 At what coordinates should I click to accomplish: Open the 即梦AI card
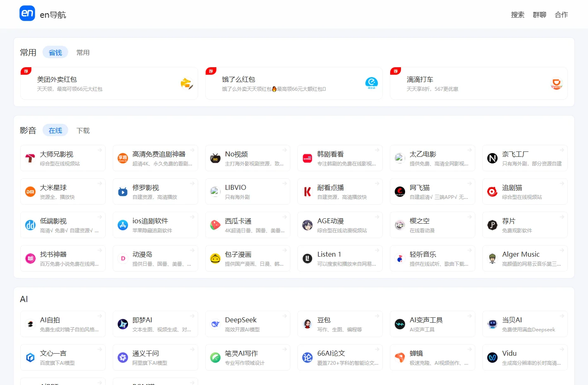coord(155,324)
